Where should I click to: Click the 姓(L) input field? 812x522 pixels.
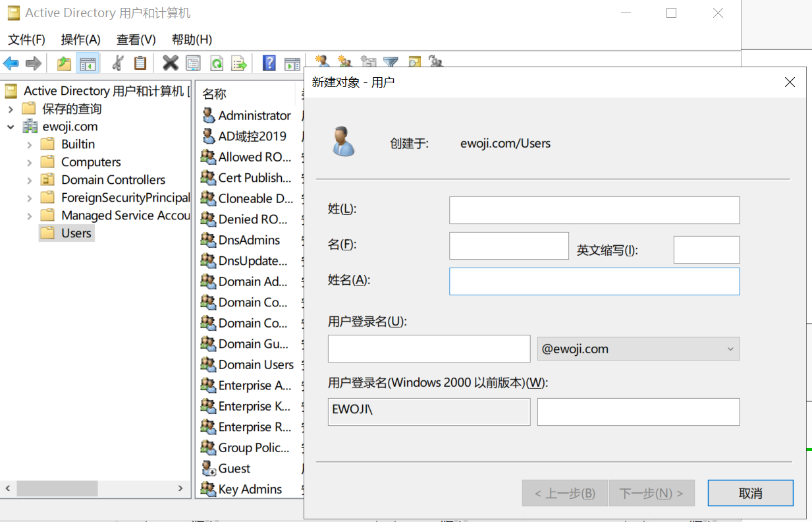(x=595, y=210)
